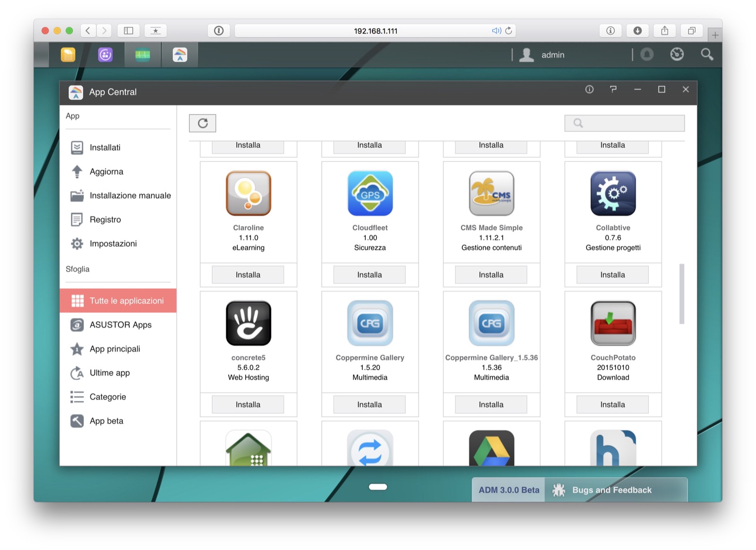
Task: Open the green Activity Monitor taskbar icon
Action: pos(142,55)
